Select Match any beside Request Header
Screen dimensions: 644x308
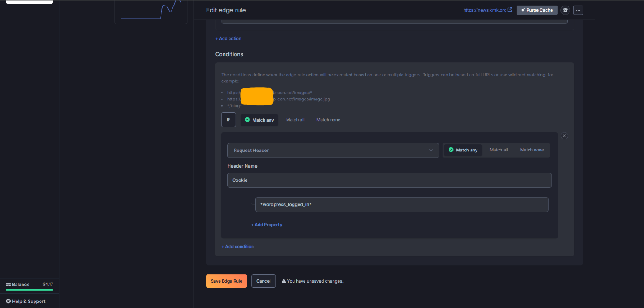pyautogui.click(x=463, y=150)
